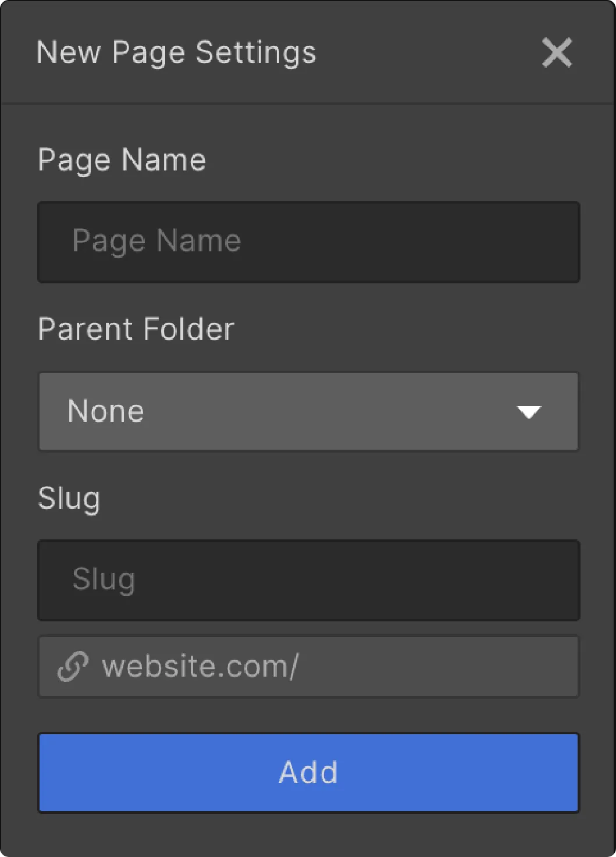
Task: Click the Slug label above the input
Action: coord(69,499)
